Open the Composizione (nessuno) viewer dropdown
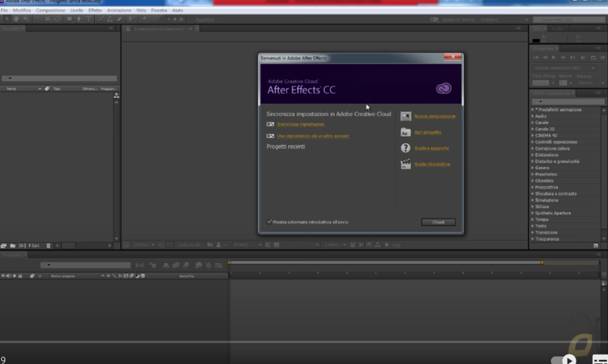 [191, 29]
